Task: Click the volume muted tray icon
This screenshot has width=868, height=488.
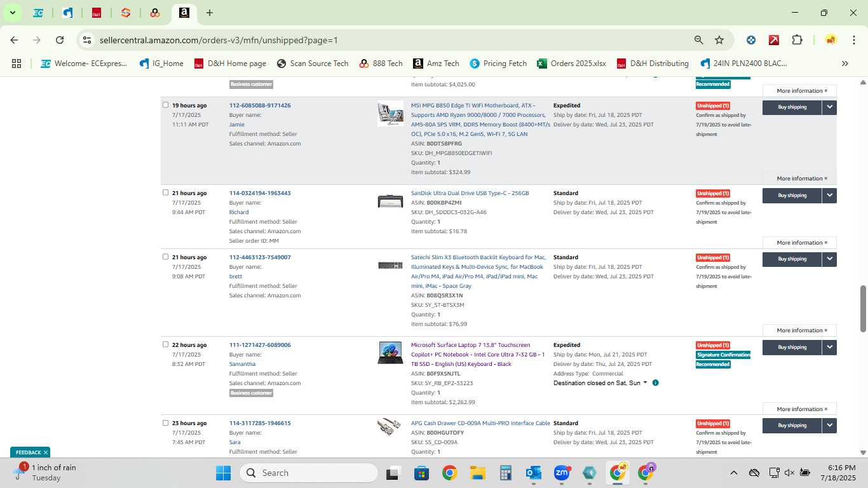Action: 789,473
